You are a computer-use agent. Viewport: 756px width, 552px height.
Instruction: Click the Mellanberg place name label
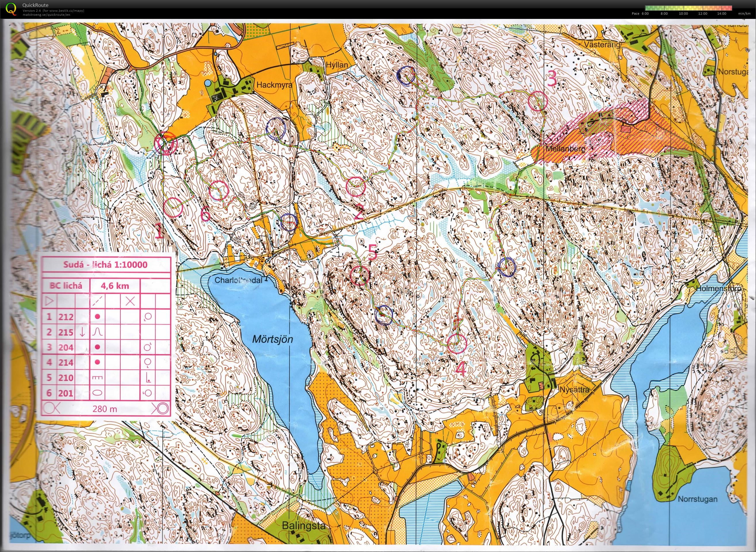pyautogui.click(x=566, y=149)
